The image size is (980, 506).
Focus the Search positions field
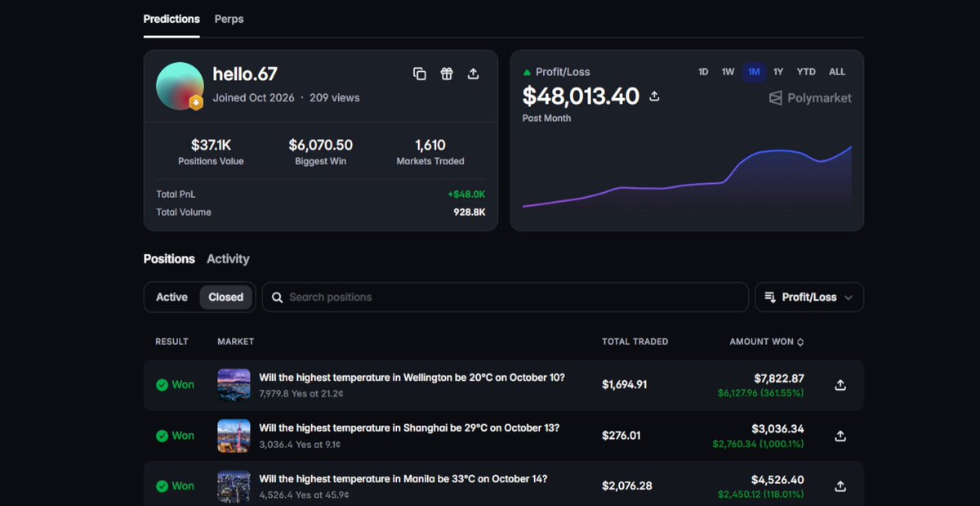coord(505,298)
